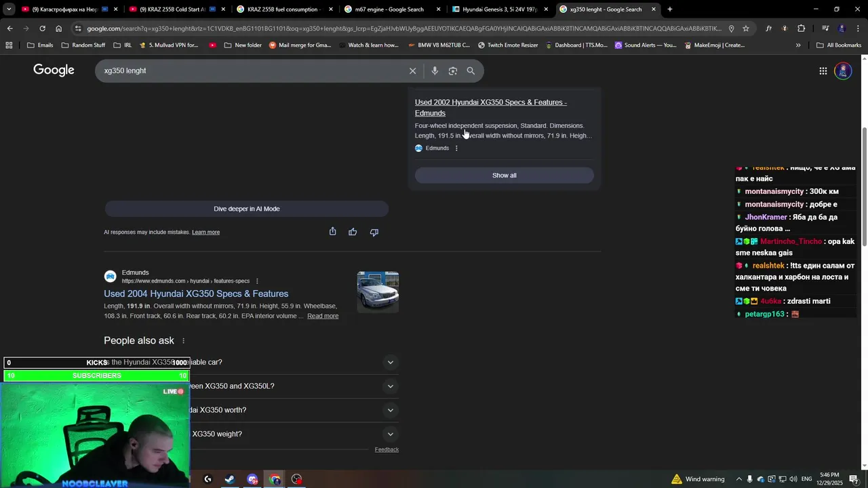This screenshot has width=868, height=488.
Task: Click the browser address bar URL
Action: tap(403, 28)
